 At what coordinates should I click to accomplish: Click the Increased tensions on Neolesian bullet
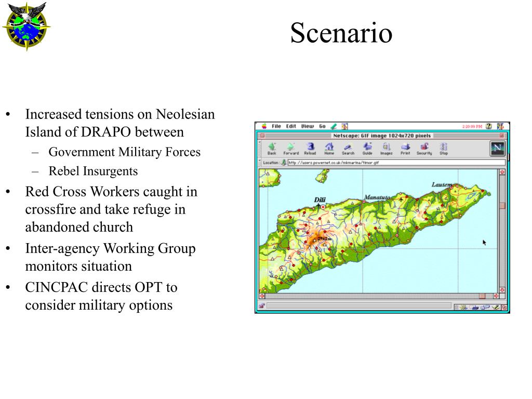click(120, 123)
